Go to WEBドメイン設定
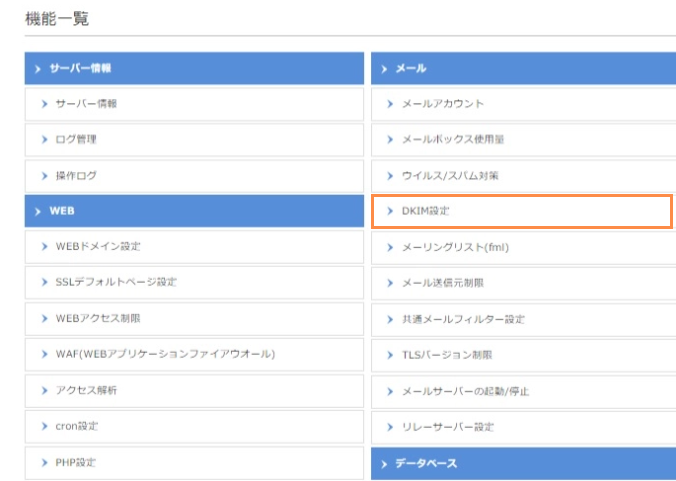676x481 pixels. click(x=194, y=247)
